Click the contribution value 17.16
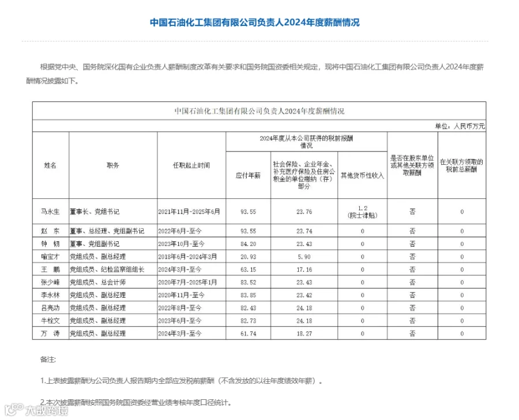 click(304, 270)
